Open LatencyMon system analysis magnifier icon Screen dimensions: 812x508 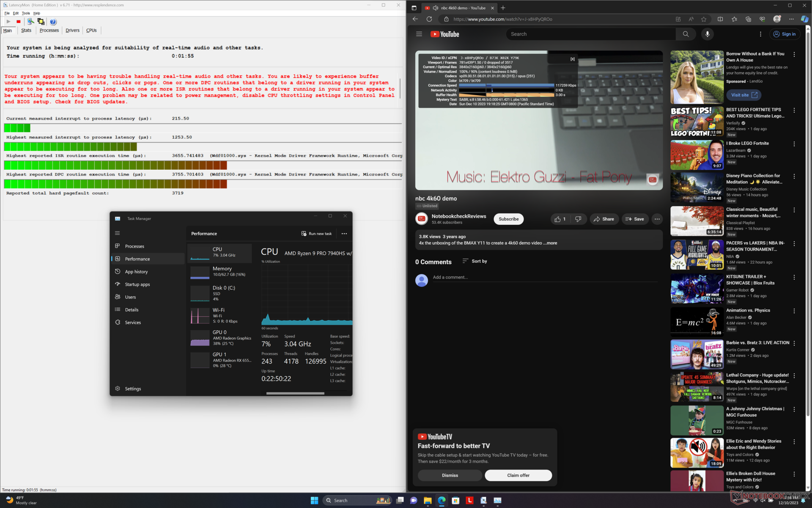pyautogui.click(x=30, y=22)
